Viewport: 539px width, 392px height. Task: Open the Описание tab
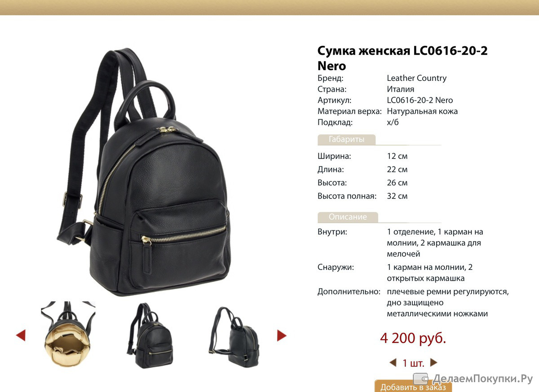tap(348, 217)
